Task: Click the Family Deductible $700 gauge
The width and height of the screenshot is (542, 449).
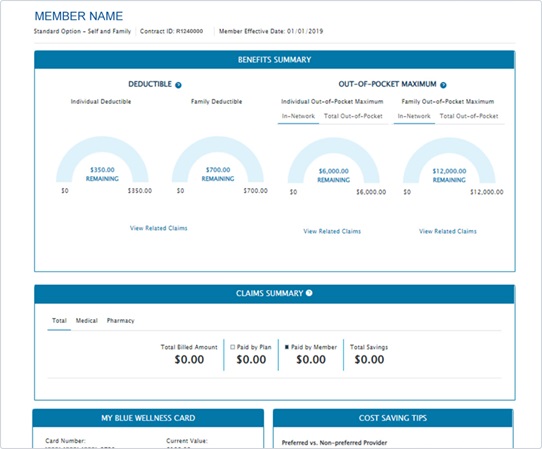Action: tap(218, 160)
